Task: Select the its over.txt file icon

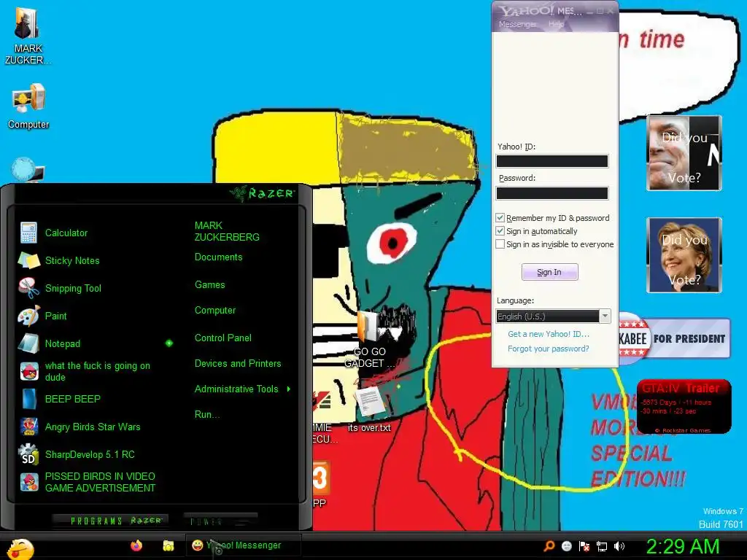Action: point(369,409)
